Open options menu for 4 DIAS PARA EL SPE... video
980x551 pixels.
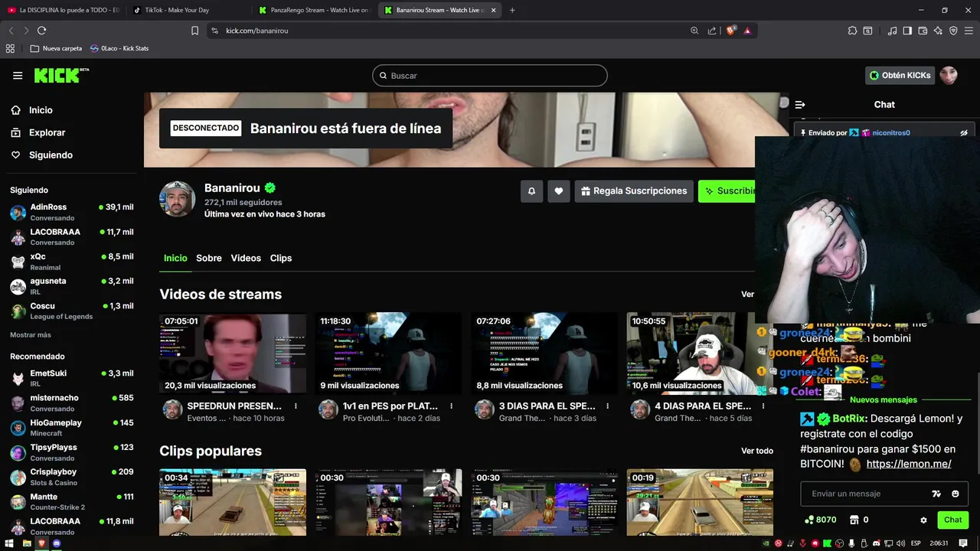pyautogui.click(x=764, y=406)
